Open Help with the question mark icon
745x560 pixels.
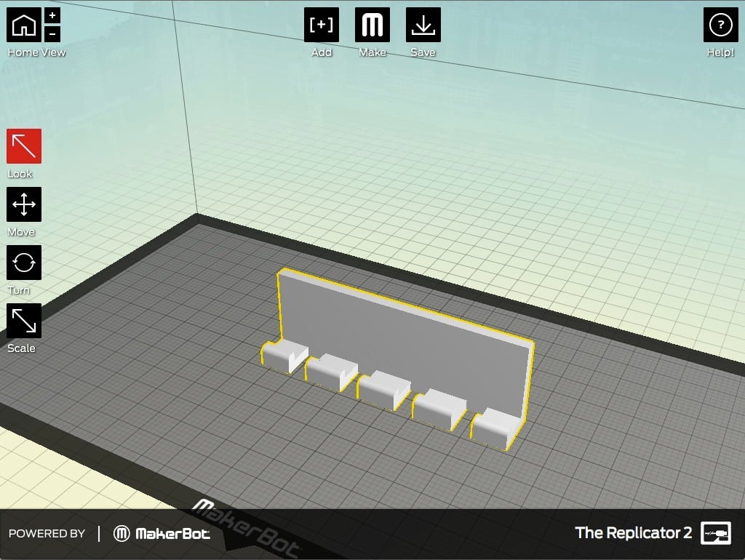coord(720,25)
